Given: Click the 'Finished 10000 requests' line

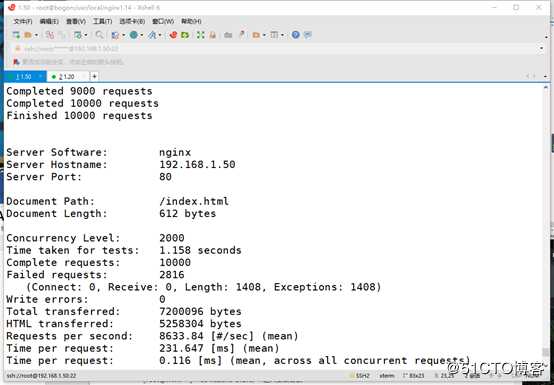Looking at the screenshot, I should [79, 116].
